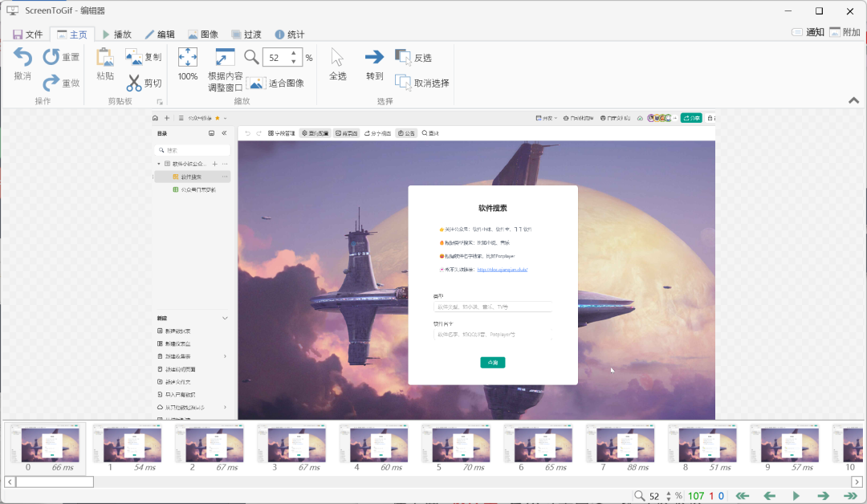Image resolution: width=867 pixels, height=504 pixels.
Task: Select frame 6 thumbnail (65 ms)
Action: pyautogui.click(x=539, y=448)
